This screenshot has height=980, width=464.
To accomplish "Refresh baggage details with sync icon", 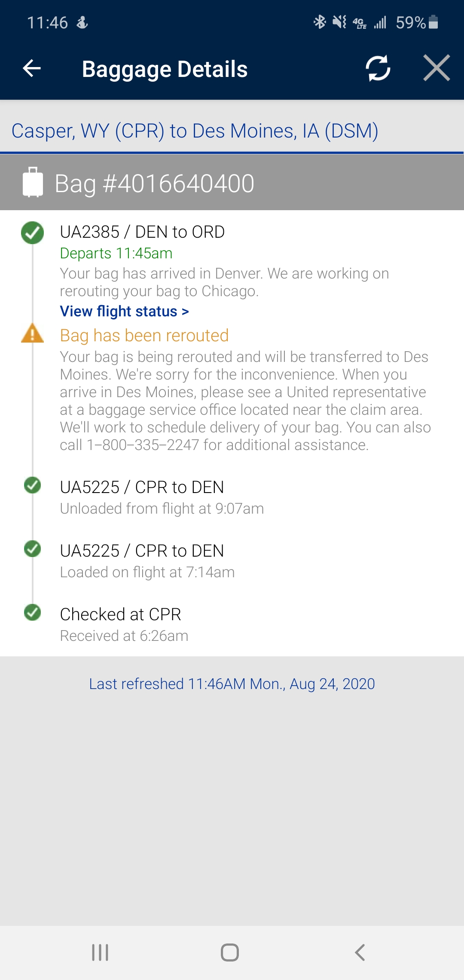I will click(x=378, y=68).
